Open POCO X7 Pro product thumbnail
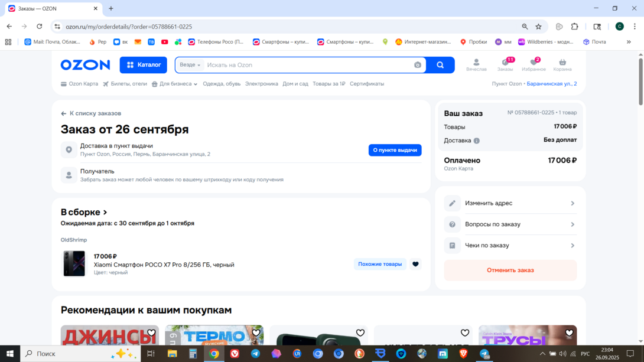 [x=74, y=263]
